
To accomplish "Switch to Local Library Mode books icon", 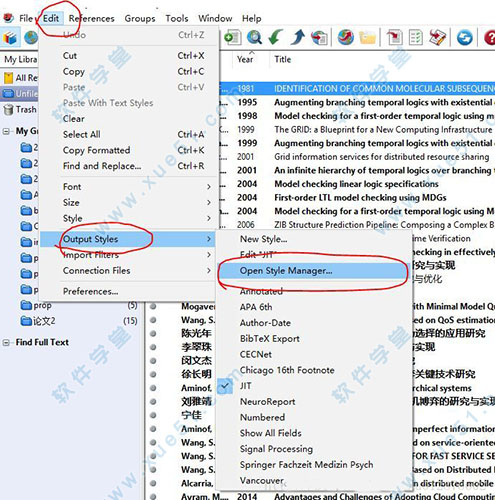I will (x=10, y=37).
